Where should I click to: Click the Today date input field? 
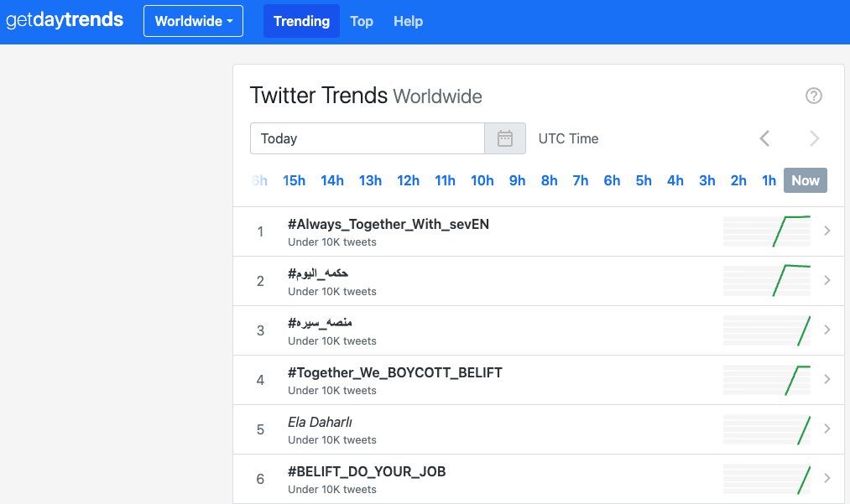(367, 138)
